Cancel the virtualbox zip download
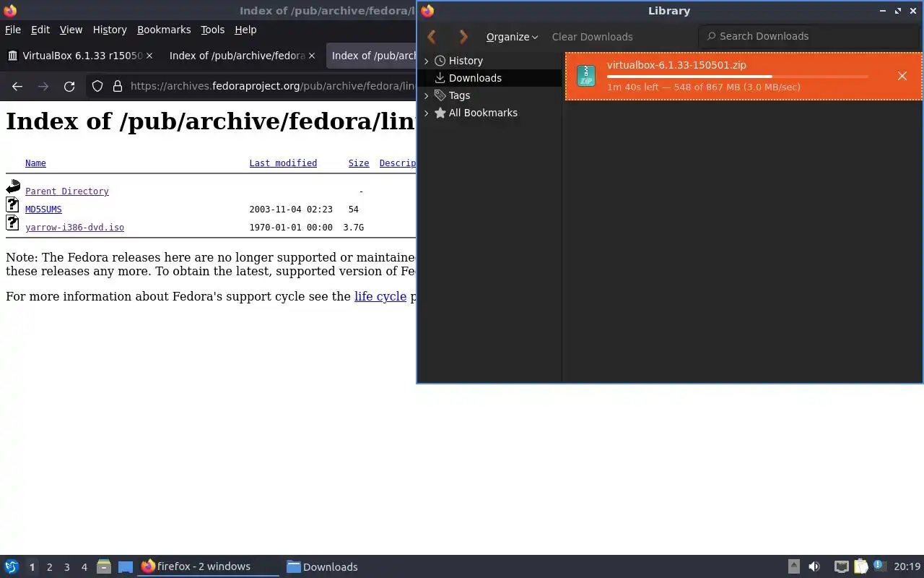924x578 pixels. tap(902, 76)
